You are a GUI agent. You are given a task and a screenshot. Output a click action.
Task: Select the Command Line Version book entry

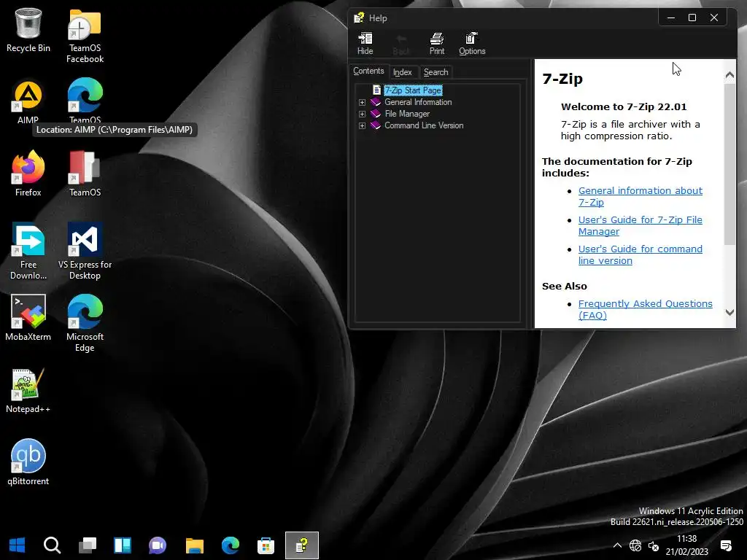point(424,125)
